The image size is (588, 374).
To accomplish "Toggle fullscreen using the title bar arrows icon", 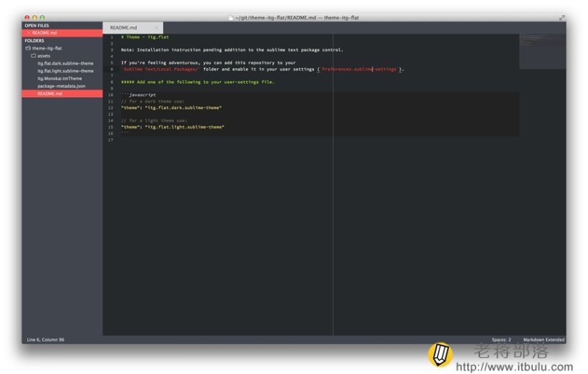I will 562,18.
